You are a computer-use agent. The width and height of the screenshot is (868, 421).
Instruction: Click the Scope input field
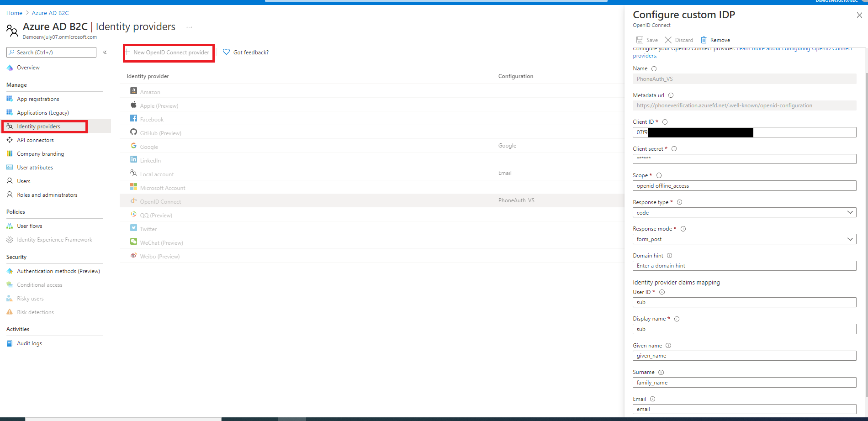tap(744, 186)
